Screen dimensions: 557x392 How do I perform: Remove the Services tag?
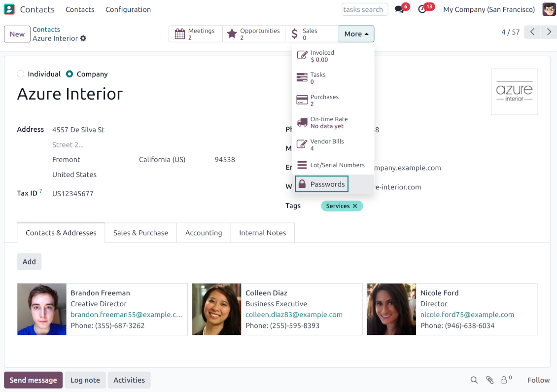355,206
